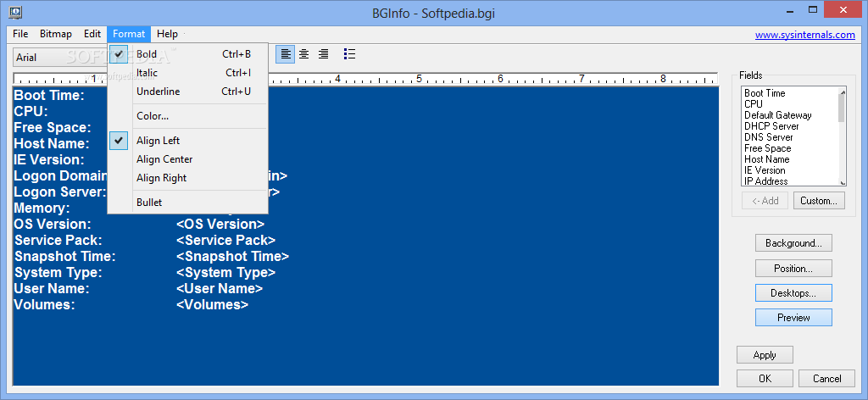Click the Background... button
This screenshot has width=868, height=400.
793,243
